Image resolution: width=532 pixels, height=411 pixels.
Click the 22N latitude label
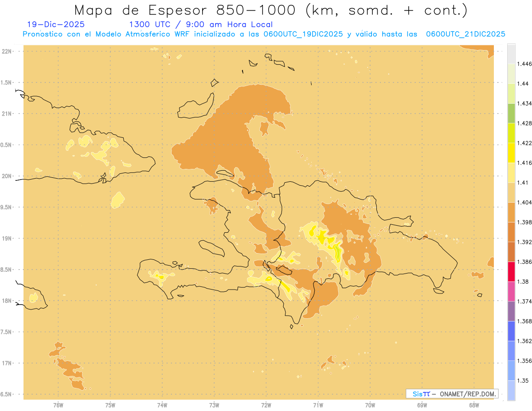pyautogui.click(x=8, y=51)
